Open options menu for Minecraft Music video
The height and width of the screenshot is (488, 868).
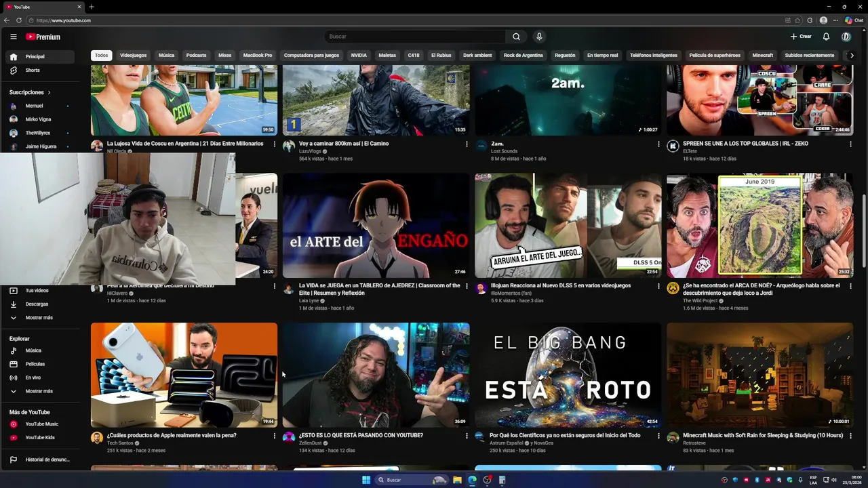pyautogui.click(x=850, y=436)
